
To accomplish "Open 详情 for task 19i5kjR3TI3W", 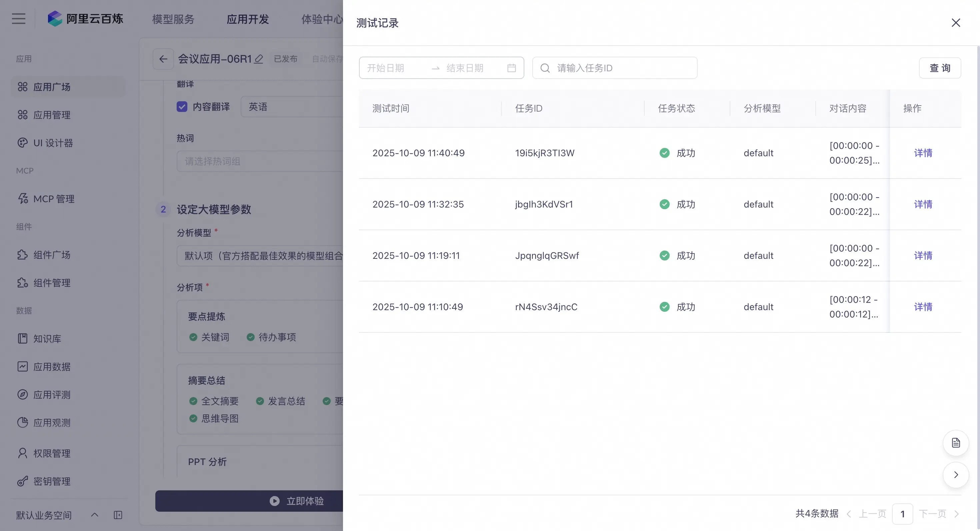I will click(923, 153).
